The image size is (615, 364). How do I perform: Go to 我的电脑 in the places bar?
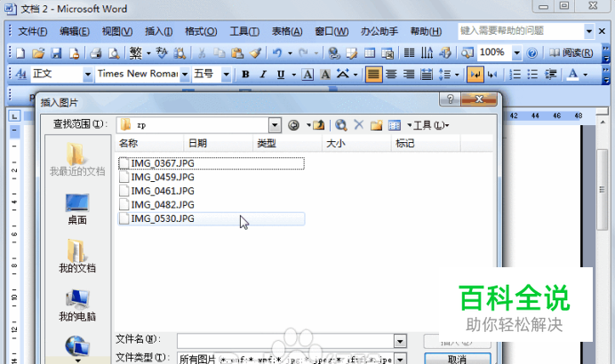point(77,305)
